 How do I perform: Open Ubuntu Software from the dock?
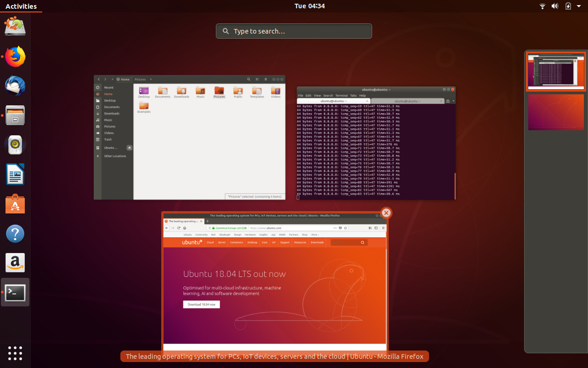(15, 204)
